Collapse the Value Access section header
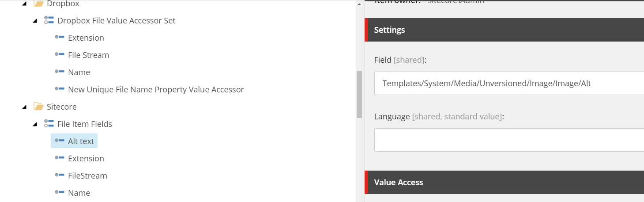The width and height of the screenshot is (644, 202). (x=504, y=182)
